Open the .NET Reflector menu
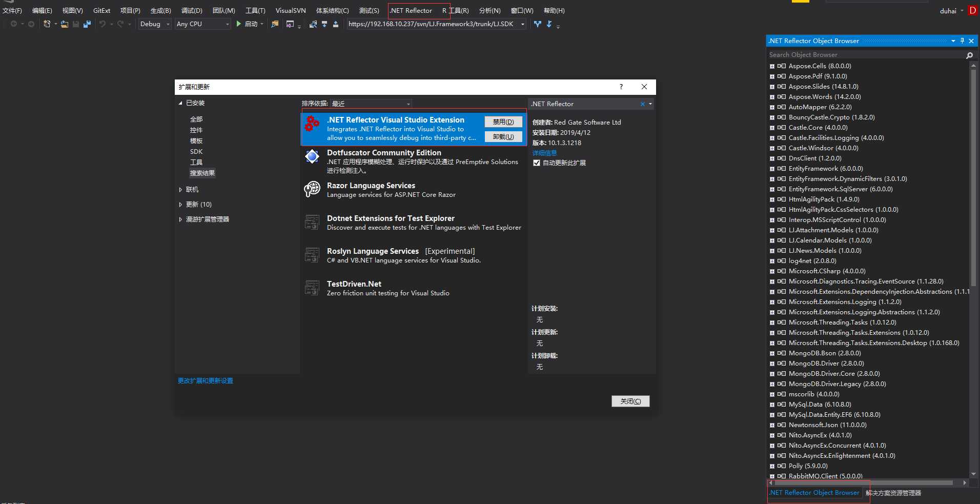This screenshot has height=504, width=980. [411, 11]
